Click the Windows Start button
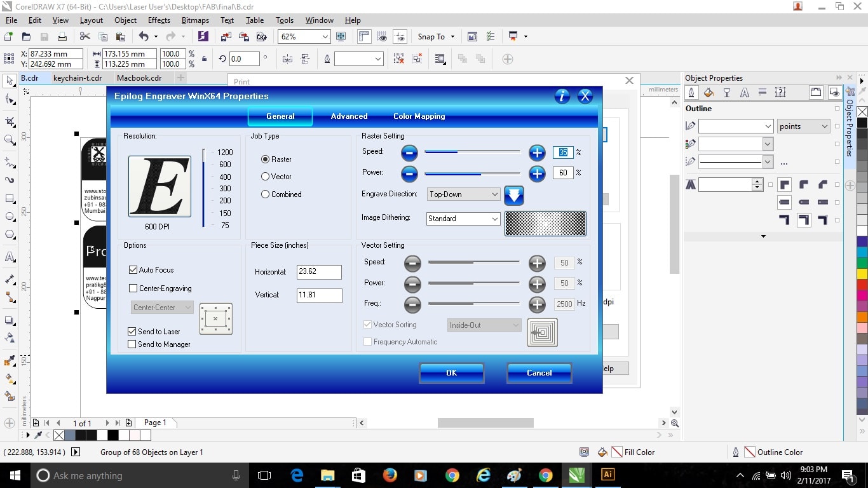The height and width of the screenshot is (488, 868). pos(15,475)
